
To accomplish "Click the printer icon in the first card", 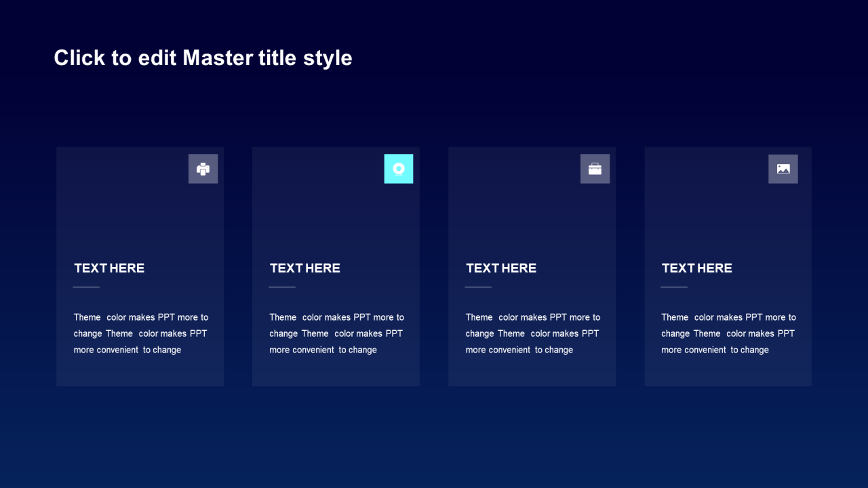I will [203, 169].
